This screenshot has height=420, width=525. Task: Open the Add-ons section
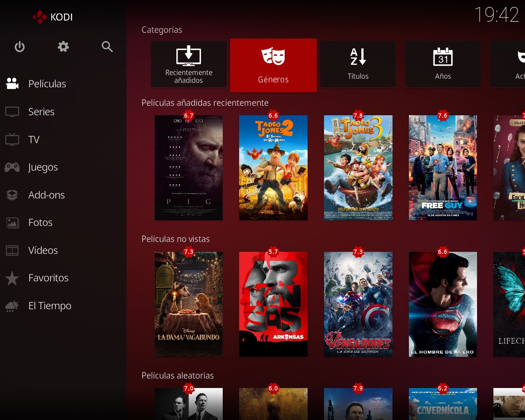(46, 195)
